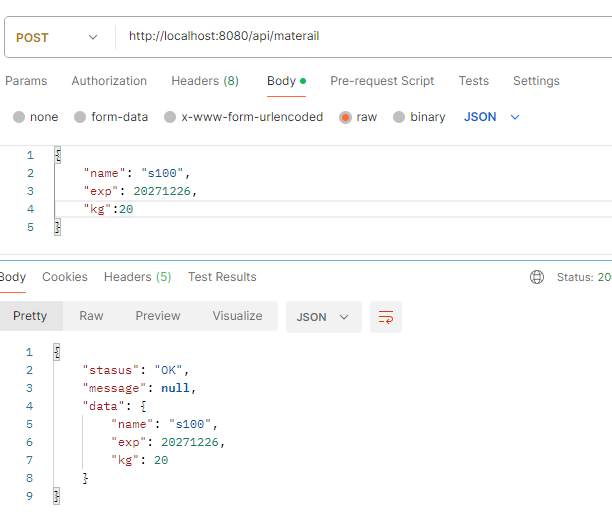
Task: Toggle the response line wrap icon
Action: click(386, 317)
